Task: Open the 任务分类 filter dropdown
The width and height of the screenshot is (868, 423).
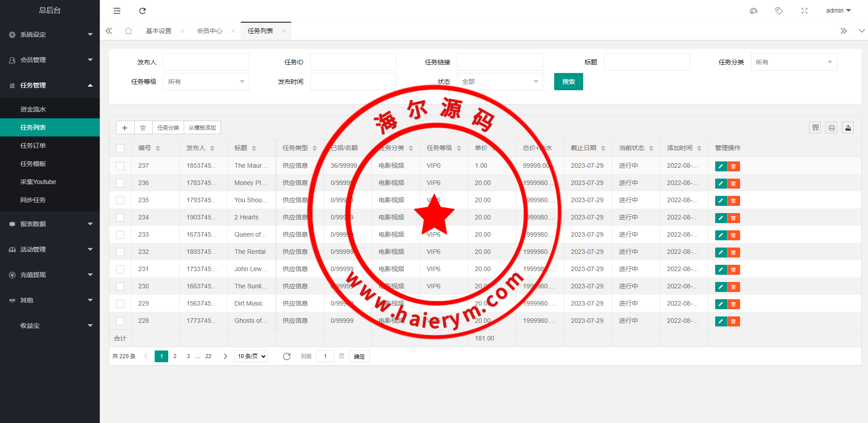Action: pyautogui.click(x=794, y=62)
